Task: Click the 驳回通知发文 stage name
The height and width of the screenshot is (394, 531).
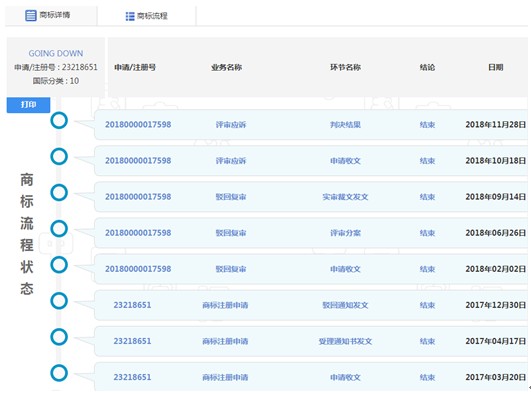Action: click(x=345, y=305)
